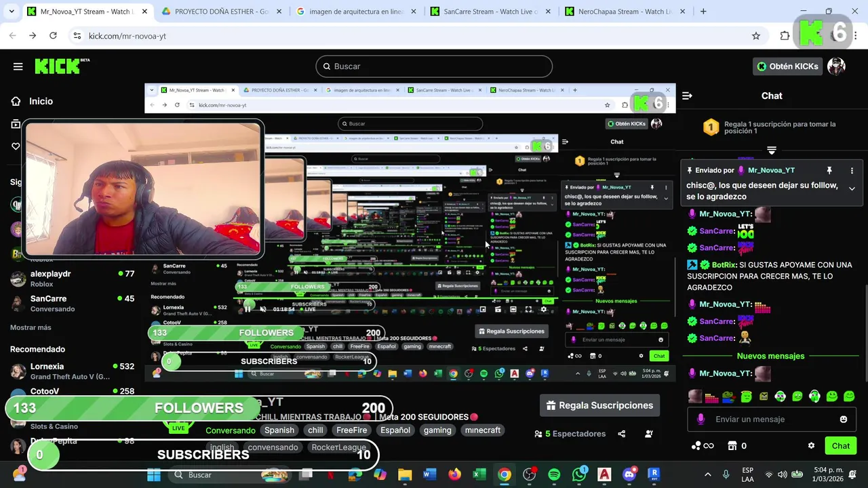Open a new browser tab
Screen dimensions: 868x488
tap(703, 12)
